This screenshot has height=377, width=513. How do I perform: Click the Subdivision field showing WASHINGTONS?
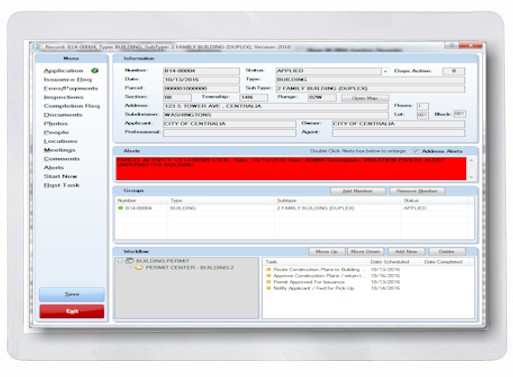pos(276,115)
